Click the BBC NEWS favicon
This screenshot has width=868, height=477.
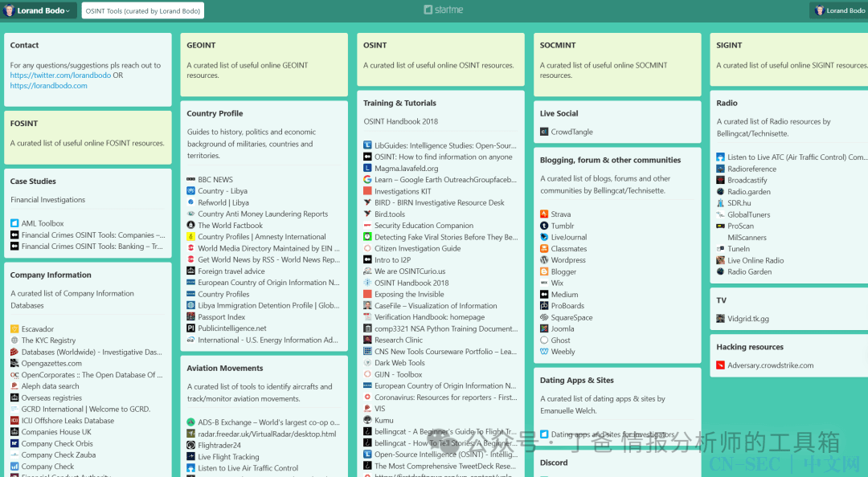pyautogui.click(x=191, y=180)
